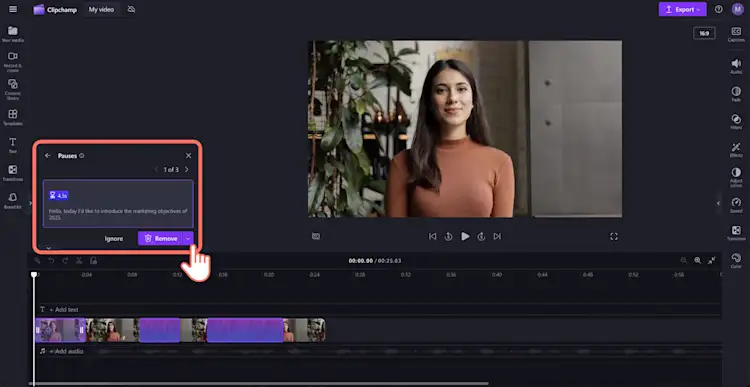The image size is (750, 387).
Task: Click the redo icon above timeline
Action: [65, 260]
